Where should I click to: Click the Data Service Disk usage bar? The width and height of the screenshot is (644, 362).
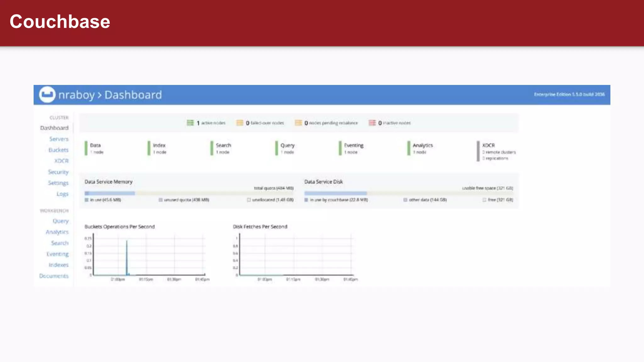pyautogui.click(x=408, y=193)
